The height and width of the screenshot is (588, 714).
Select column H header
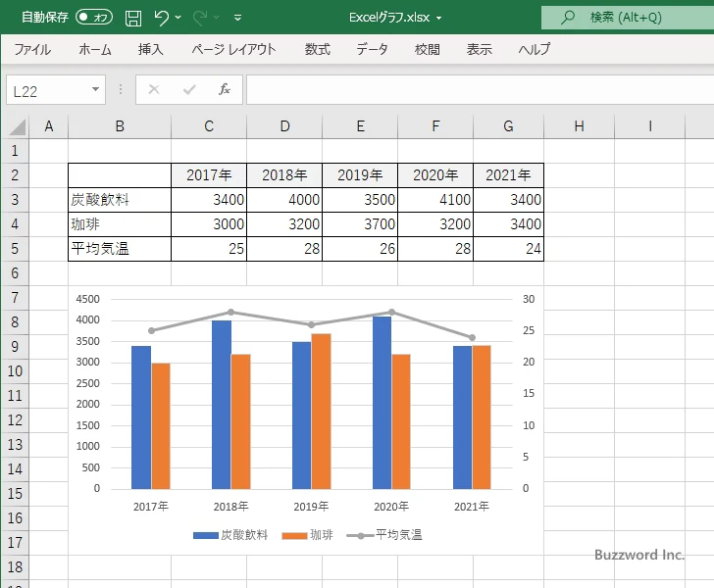tap(579, 126)
